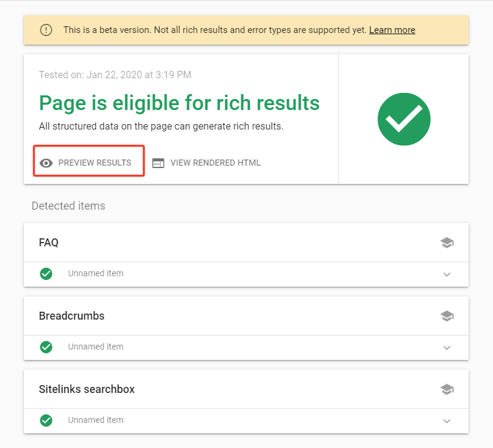Click the green check icon in the Sitelinks searchbox row
The height and width of the screenshot is (448, 493).
click(46, 420)
